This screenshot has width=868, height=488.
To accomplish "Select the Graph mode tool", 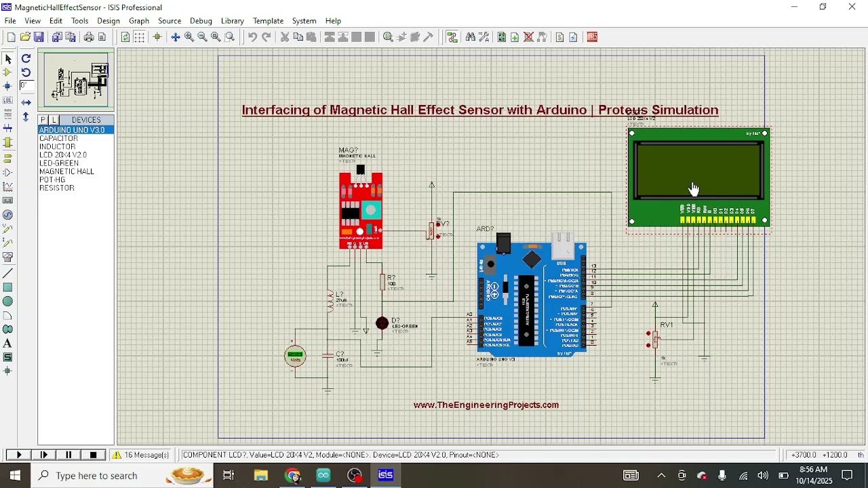I will click(x=8, y=186).
